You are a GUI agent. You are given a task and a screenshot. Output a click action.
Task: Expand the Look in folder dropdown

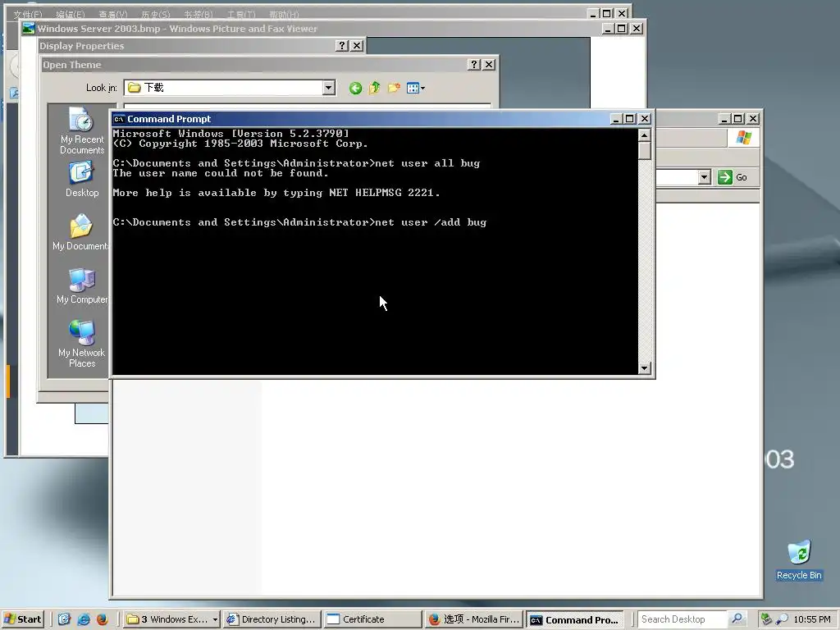coord(329,87)
